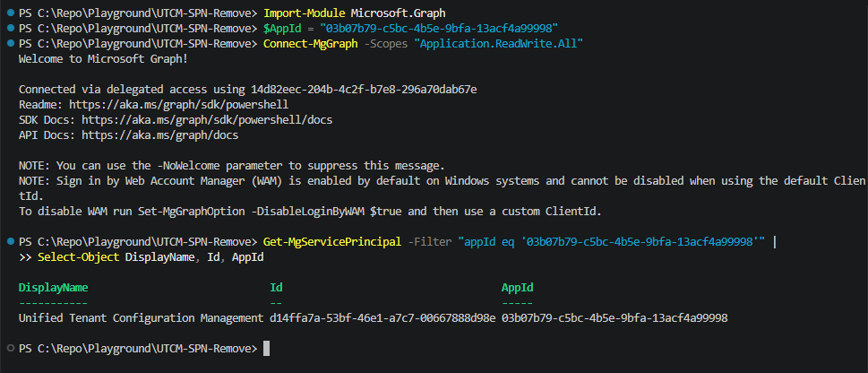Screen dimensions: 868x373
Task: Open the Readme aka.ms/graph/sdk/powershell link
Action: 178,104
